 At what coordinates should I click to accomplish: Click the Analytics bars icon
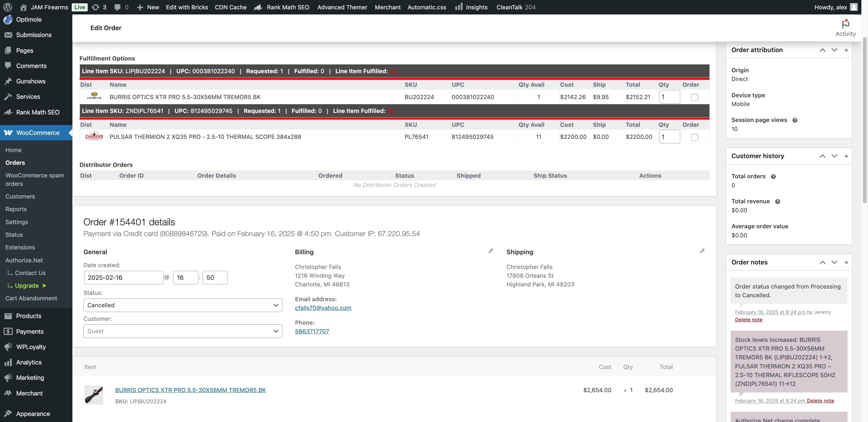coord(8,362)
